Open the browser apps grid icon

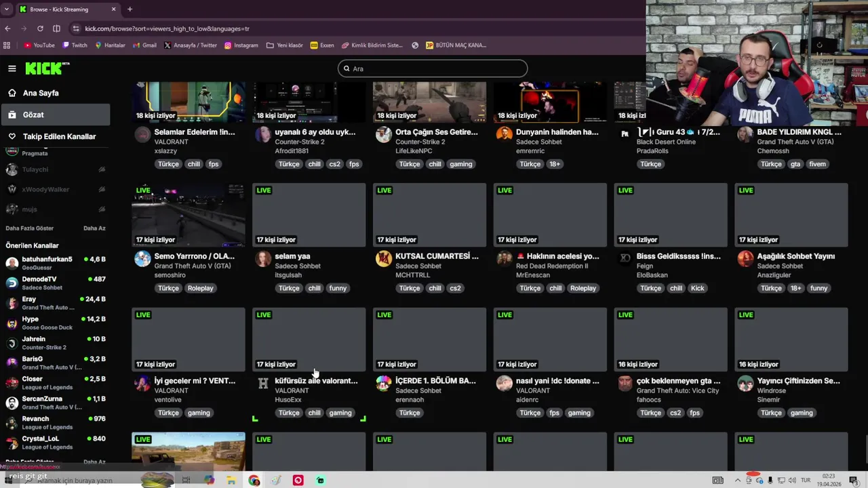tap(7, 45)
